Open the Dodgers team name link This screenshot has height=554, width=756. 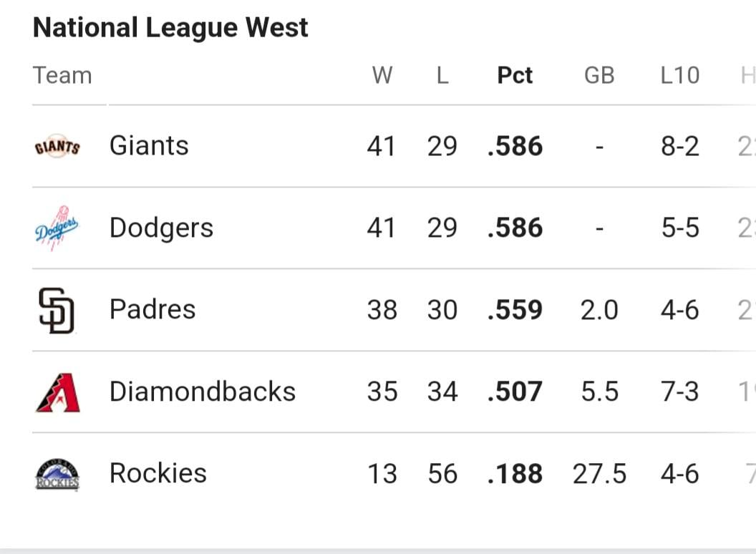pyautogui.click(x=162, y=228)
